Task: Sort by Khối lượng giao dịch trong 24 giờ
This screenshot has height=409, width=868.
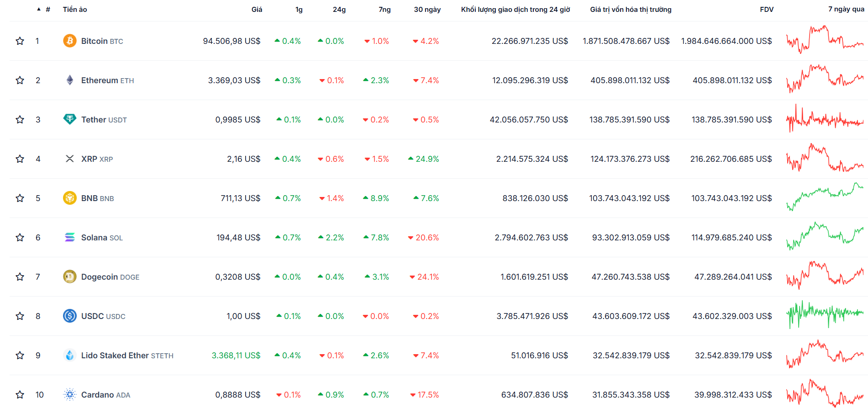Action: (516, 10)
